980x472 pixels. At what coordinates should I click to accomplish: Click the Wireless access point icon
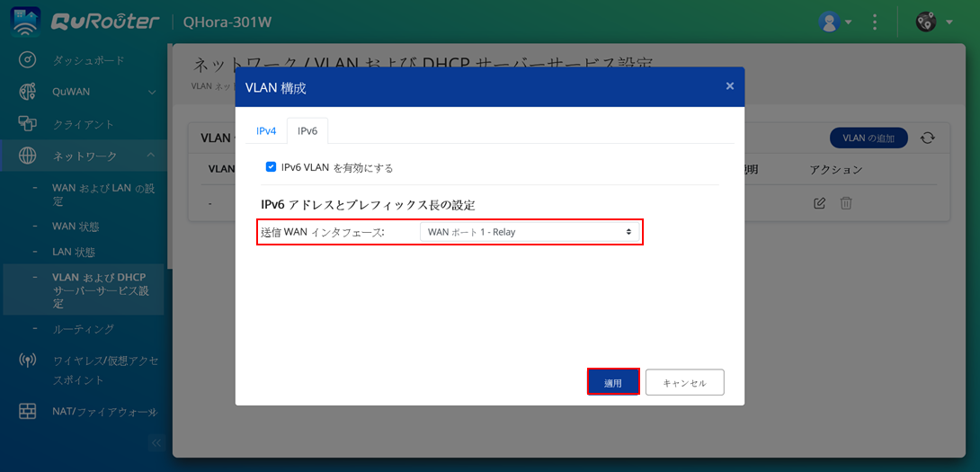click(x=27, y=361)
